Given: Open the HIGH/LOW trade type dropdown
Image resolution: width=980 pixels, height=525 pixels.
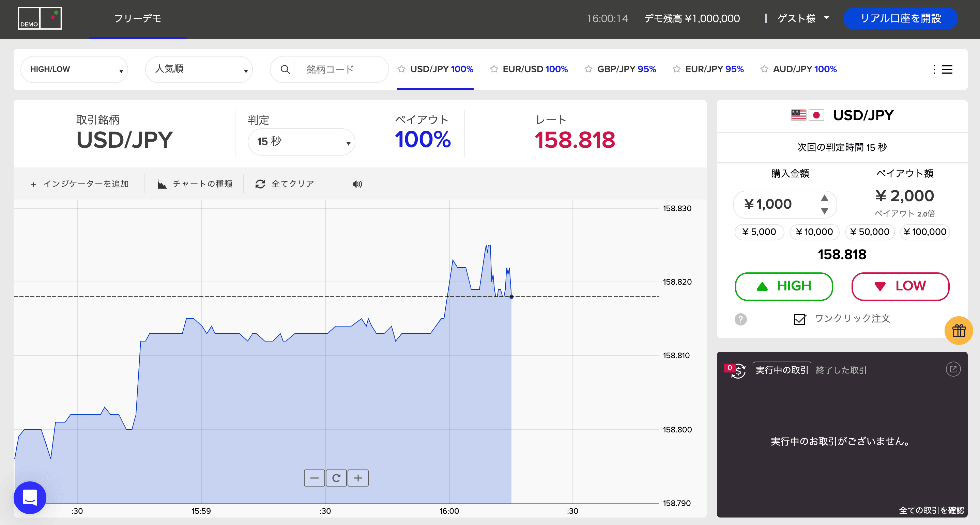Looking at the screenshot, I should tap(74, 69).
